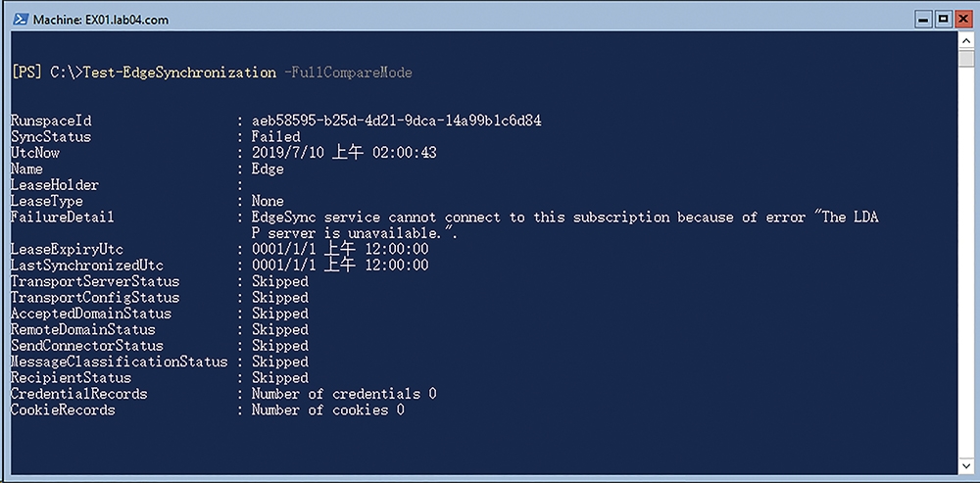Click the UtcNow timestamp value
Screen dimensions: 980x483
click(x=344, y=153)
